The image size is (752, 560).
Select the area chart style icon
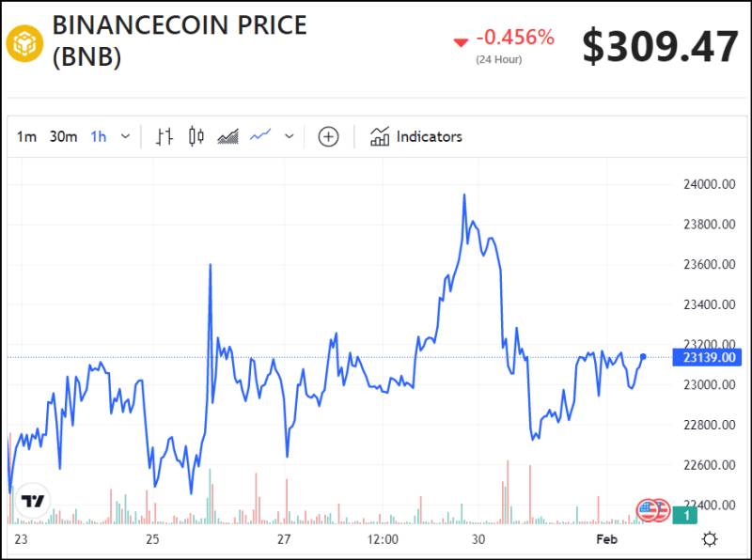[x=227, y=136]
